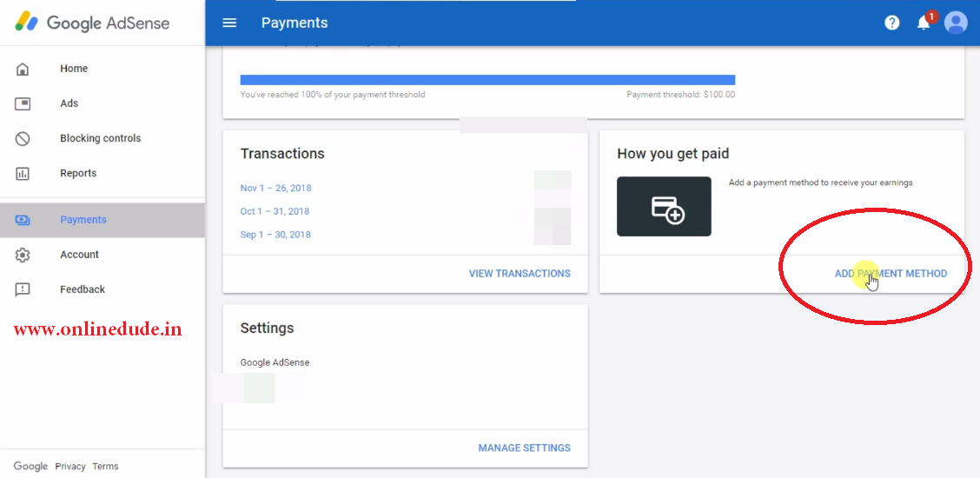This screenshot has height=478, width=980.
Task: Open the hamburger navigation menu
Action: (x=229, y=23)
